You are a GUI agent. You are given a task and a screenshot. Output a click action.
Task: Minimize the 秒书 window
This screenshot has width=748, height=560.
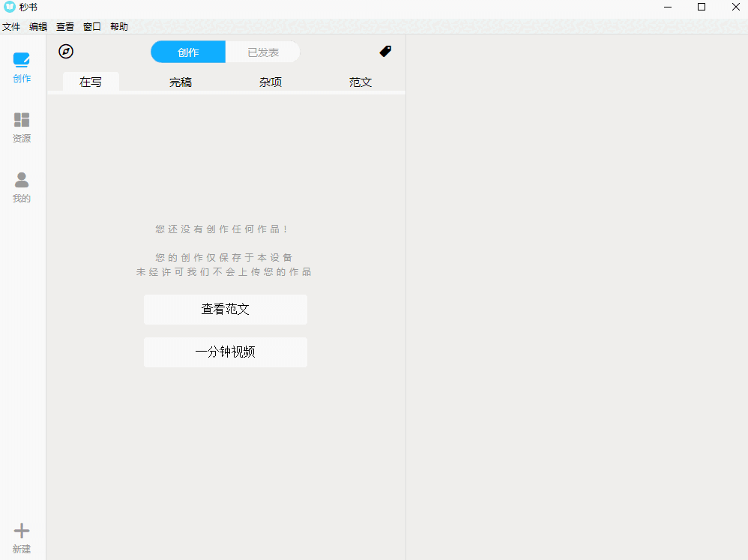tap(668, 7)
